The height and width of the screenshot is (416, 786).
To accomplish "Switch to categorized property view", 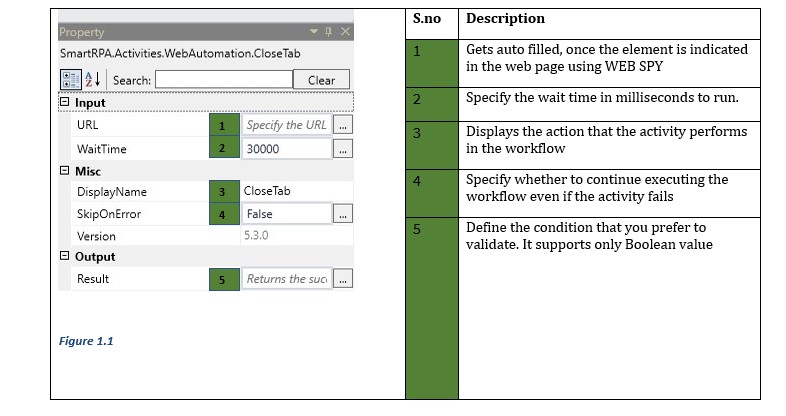I will point(71,80).
